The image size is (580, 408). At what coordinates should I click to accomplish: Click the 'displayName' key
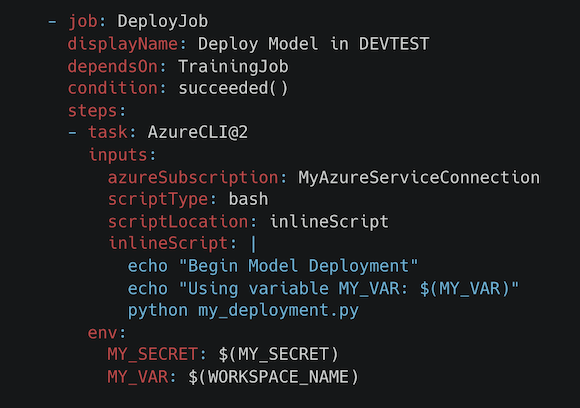click(122, 44)
